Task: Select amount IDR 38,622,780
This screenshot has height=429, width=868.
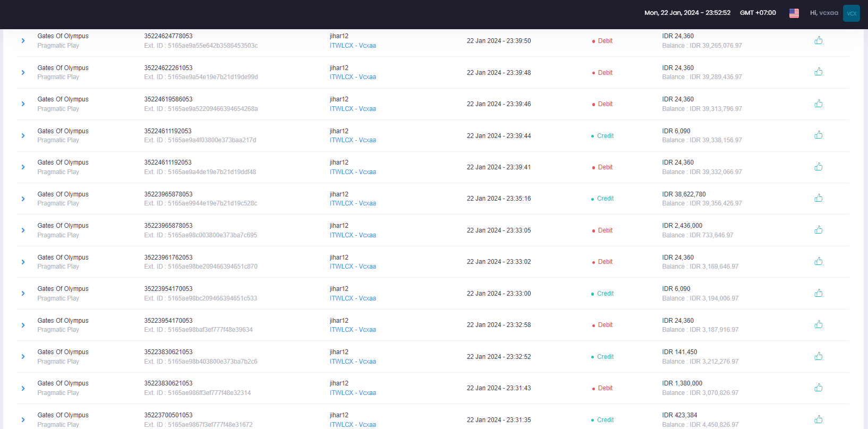Action: point(684,194)
